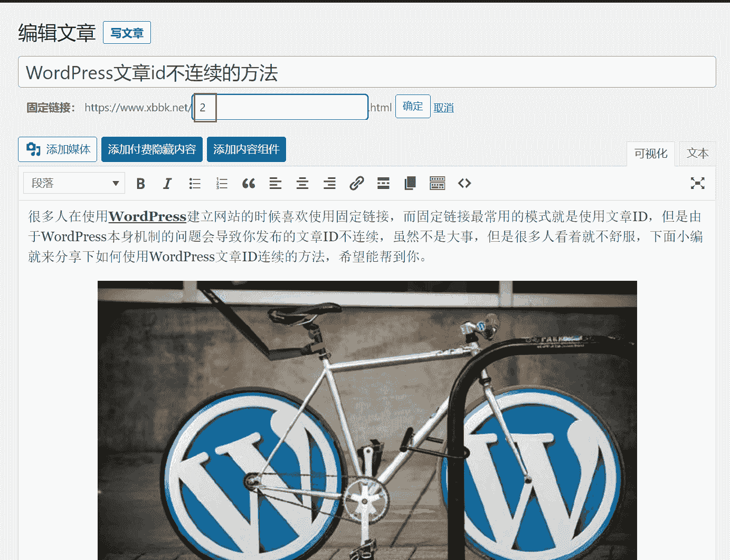Insert a numbered list
This screenshot has height=560, width=730.
222,183
